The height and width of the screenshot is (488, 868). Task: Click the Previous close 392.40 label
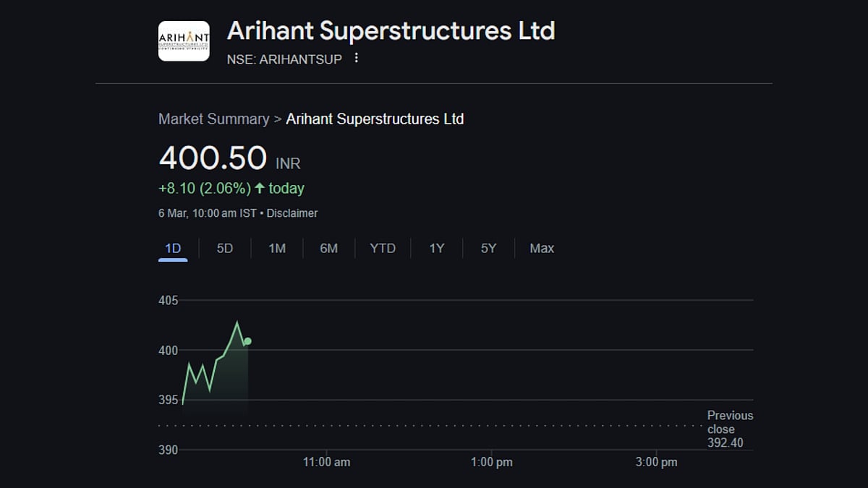(730, 429)
